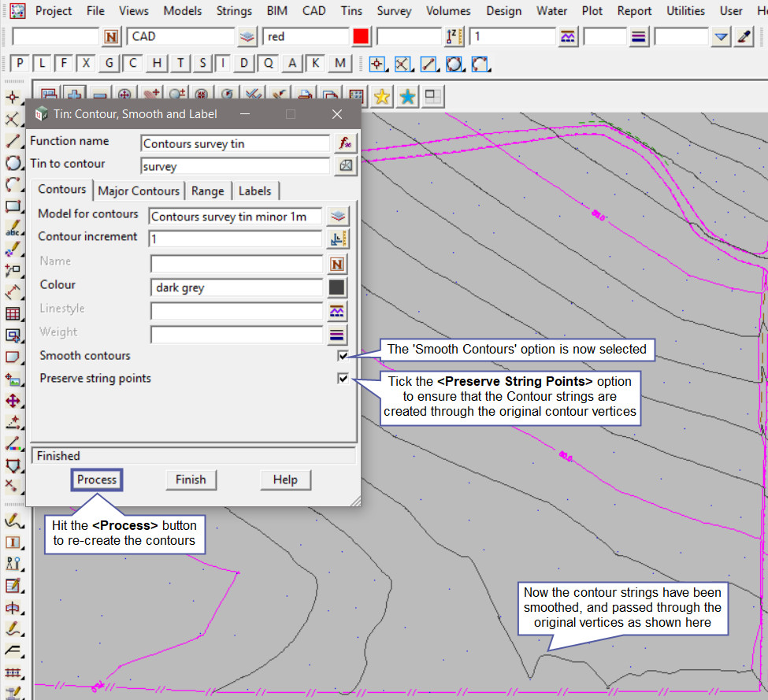Expand the blue arrow dropdown in toolbar
Screen dimensions: 768x700
[x=721, y=37]
